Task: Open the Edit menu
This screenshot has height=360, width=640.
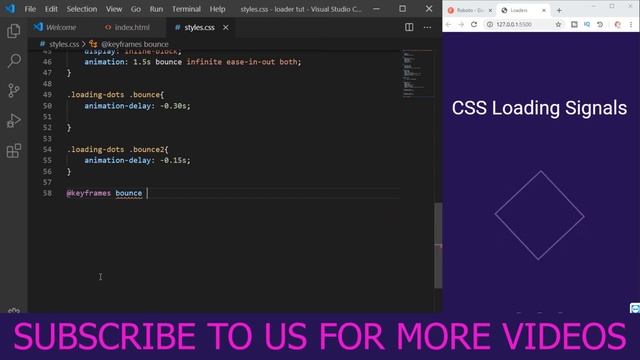Action: (x=51, y=9)
